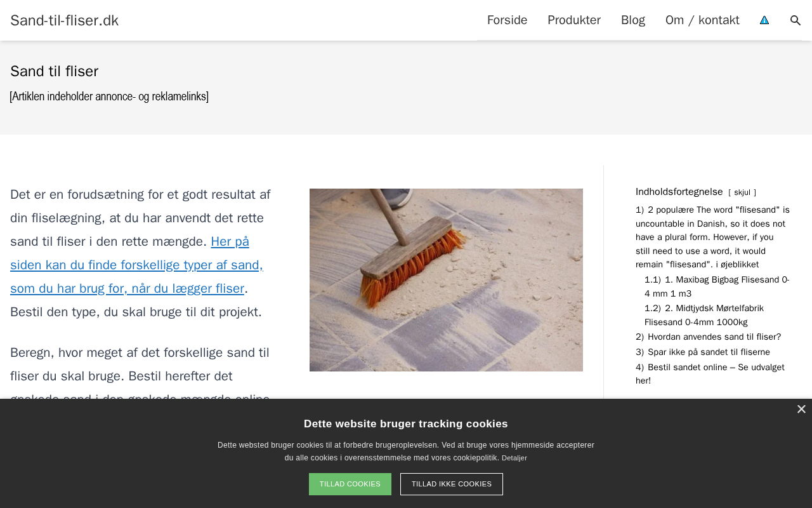Go to Forside menu item
812x508 pixels.
507,20
